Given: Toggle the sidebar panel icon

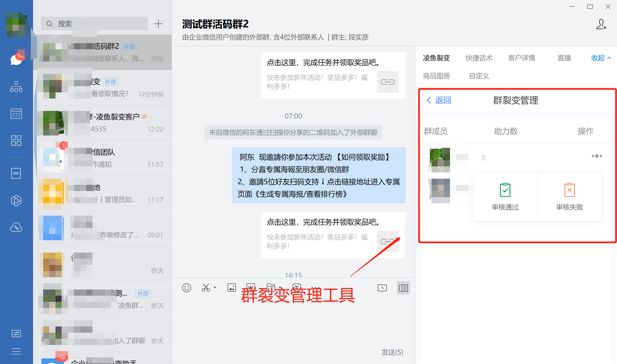Looking at the screenshot, I should point(403,288).
